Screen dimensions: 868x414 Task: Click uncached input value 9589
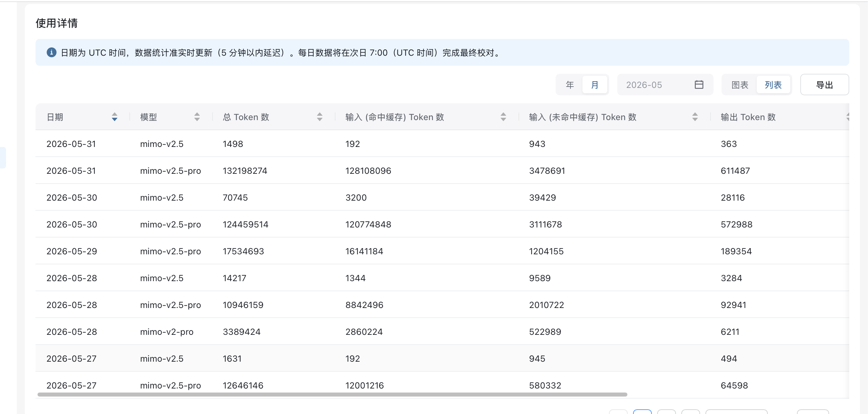point(540,278)
